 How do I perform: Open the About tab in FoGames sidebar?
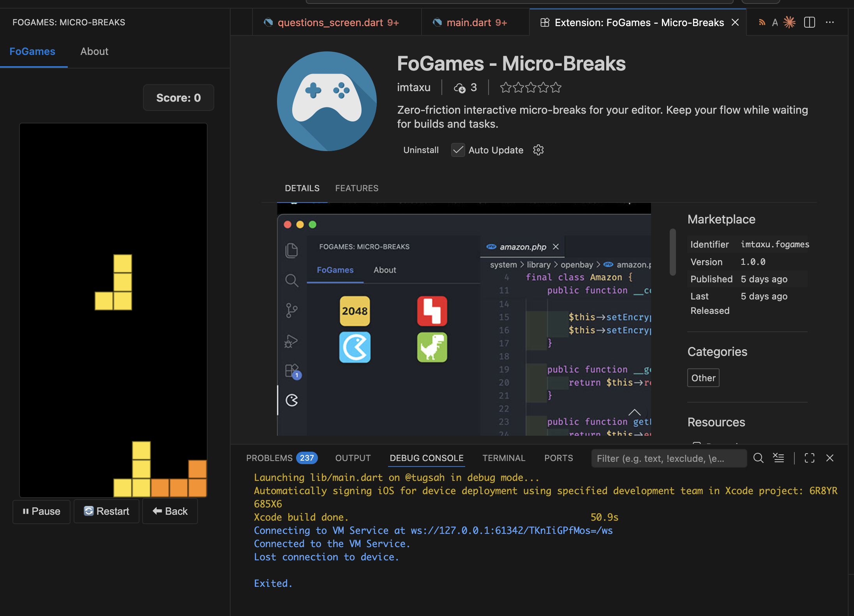point(94,51)
